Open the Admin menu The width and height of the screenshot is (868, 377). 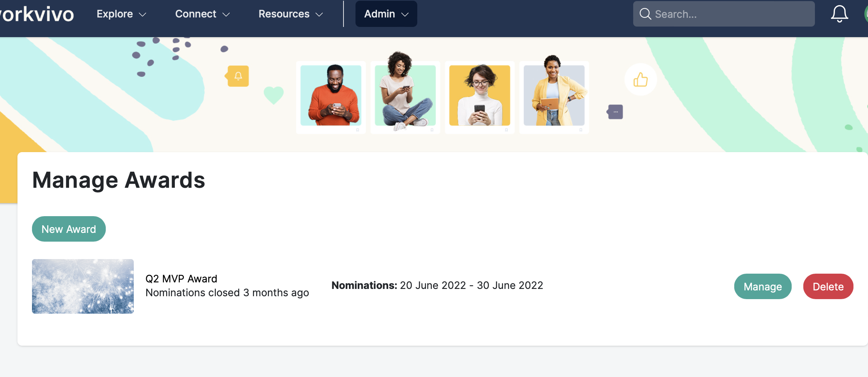coord(386,14)
